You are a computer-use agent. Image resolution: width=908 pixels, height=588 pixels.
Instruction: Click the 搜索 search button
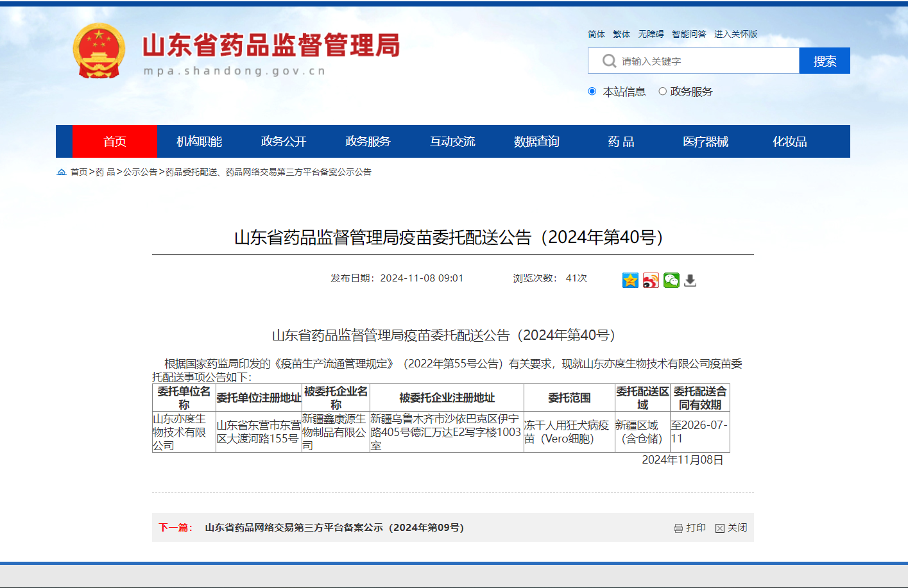(x=825, y=60)
